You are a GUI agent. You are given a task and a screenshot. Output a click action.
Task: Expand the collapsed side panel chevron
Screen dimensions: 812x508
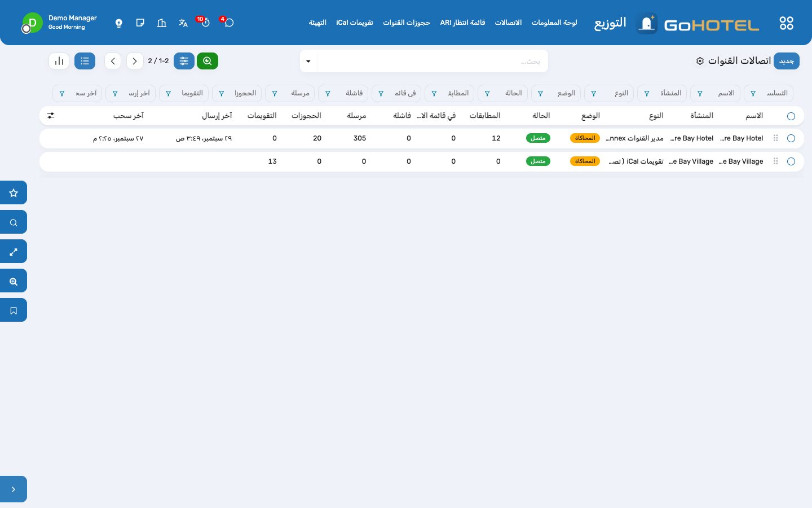[x=14, y=489]
